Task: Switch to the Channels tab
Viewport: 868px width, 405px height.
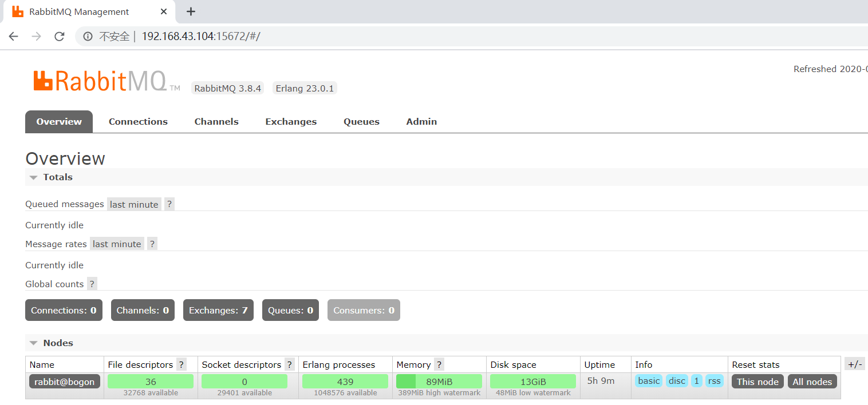Action: click(x=216, y=121)
